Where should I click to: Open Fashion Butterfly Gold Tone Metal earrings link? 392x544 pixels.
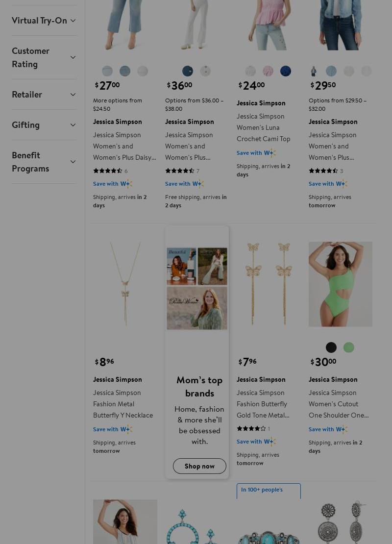[264, 404]
